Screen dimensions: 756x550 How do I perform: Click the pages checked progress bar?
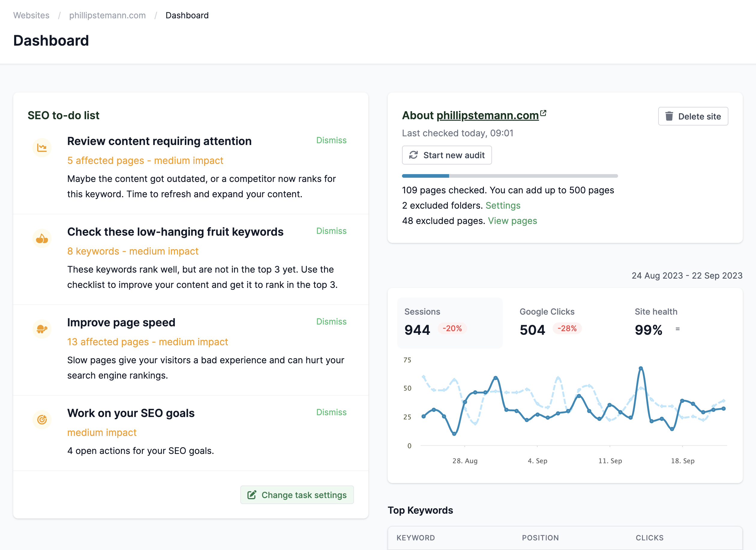(510, 176)
